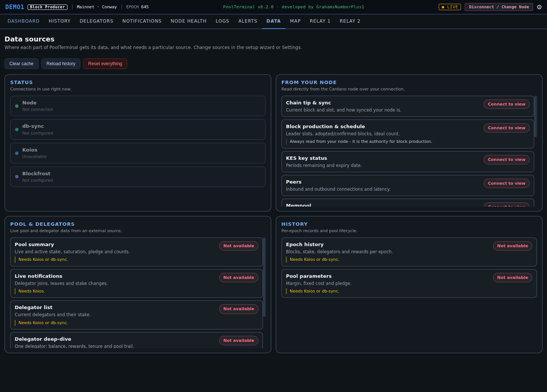This screenshot has width=547, height=392.
Task: Click the 'Pool summary' title
Action: coord(34,245)
